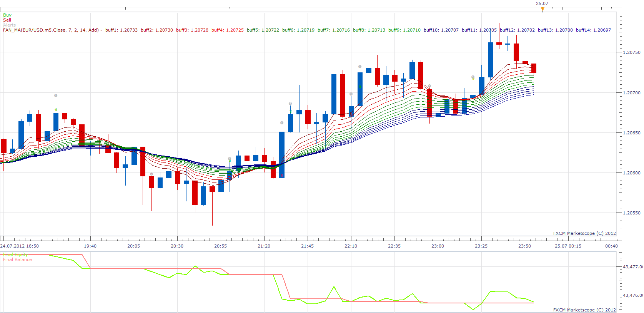Click the buff5: 1.20722 value
644x313 pixels.
pos(263,30)
